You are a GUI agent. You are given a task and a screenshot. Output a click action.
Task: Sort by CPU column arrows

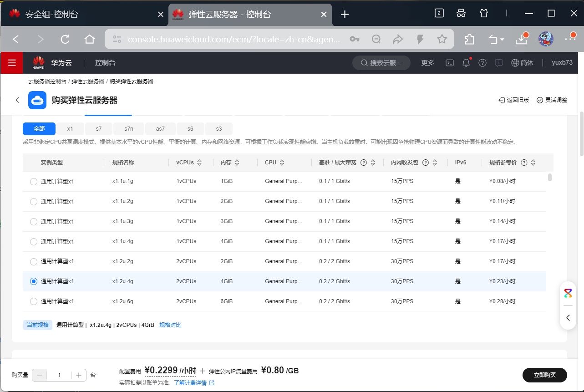pos(282,163)
